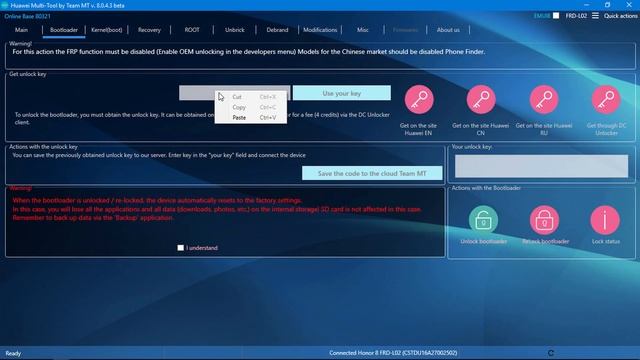Click the Relock bootloader padlock icon
Screen dimensions: 640x360
click(544, 220)
